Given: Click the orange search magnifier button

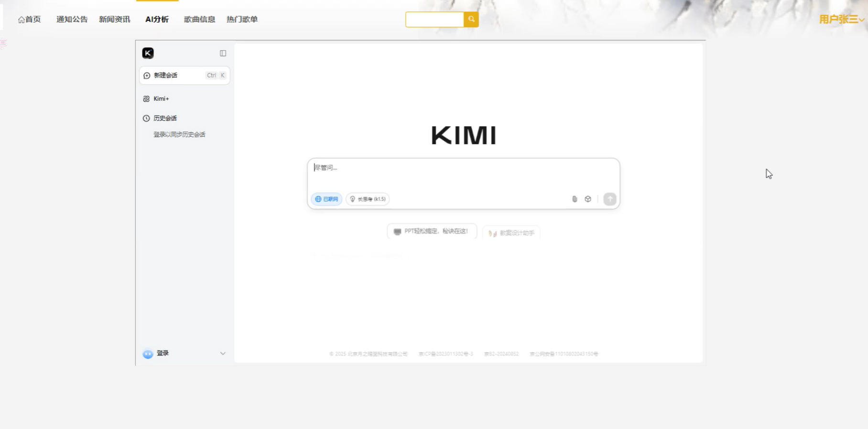Looking at the screenshot, I should pos(471,20).
